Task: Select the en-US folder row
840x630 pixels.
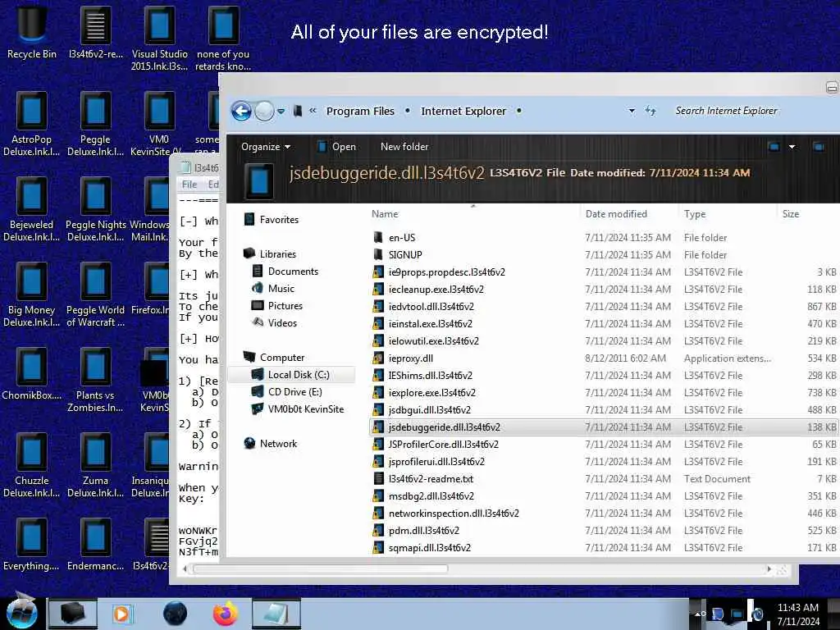Action: [x=605, y=237]
